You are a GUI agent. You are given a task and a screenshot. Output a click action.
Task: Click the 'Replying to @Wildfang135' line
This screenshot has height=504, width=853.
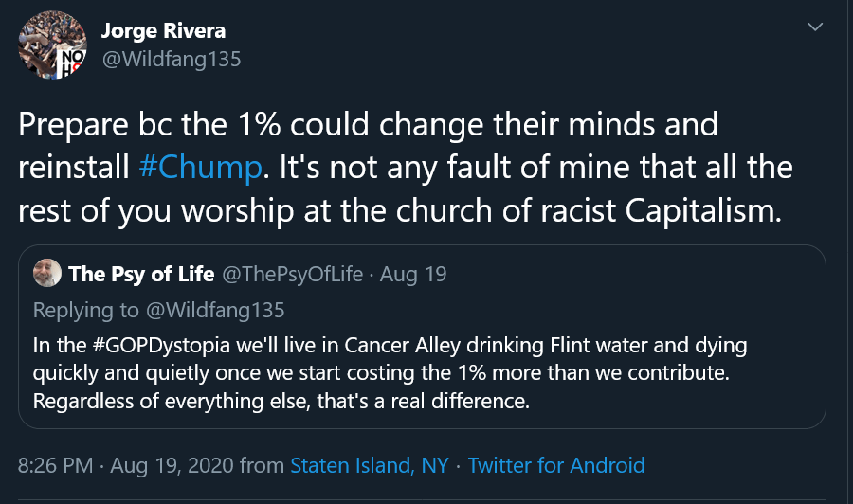pos(158,310)
